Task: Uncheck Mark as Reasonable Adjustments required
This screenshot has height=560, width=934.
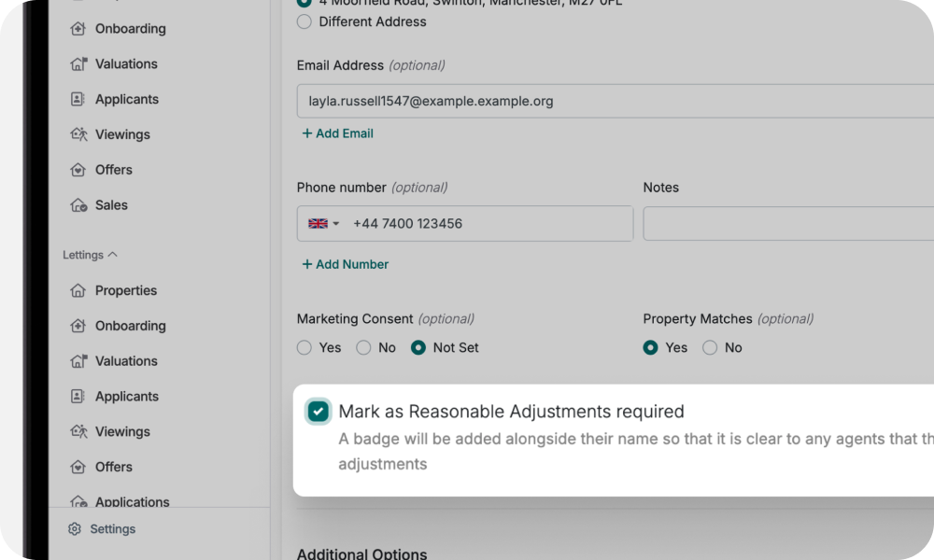Action: point(318,412)
